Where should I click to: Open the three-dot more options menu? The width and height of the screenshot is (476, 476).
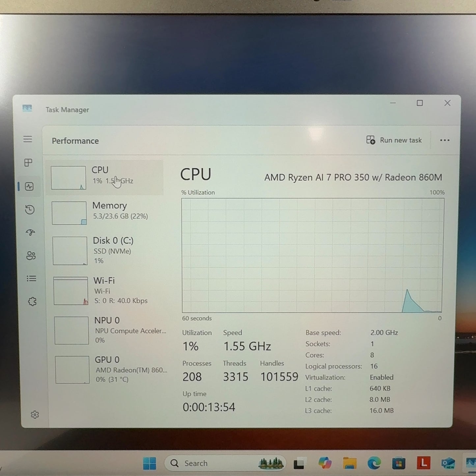[x=445, y=140]
